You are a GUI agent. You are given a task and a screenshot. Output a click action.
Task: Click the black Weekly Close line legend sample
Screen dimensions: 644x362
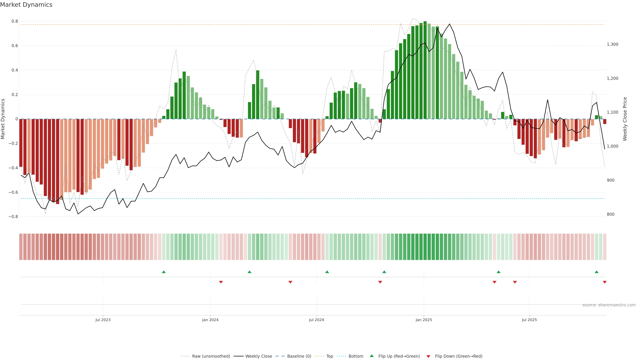click(x=238, y=356)
